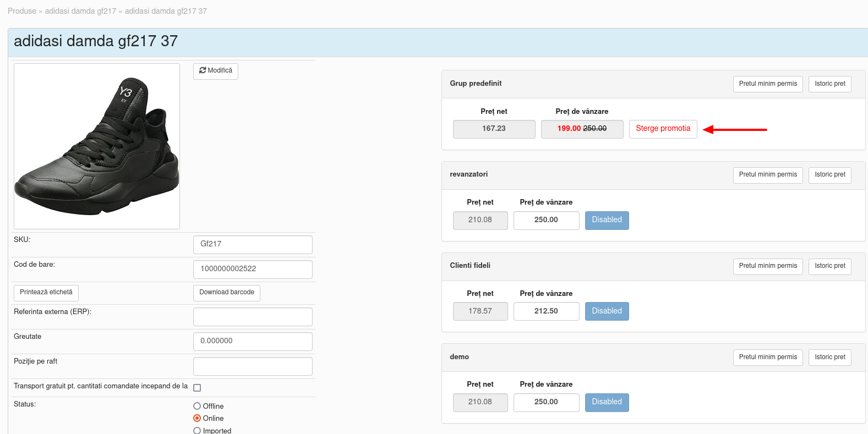Edit the revanzatori sale price 250.00
This screenshot has height=434, width=868.
(546, 220)
